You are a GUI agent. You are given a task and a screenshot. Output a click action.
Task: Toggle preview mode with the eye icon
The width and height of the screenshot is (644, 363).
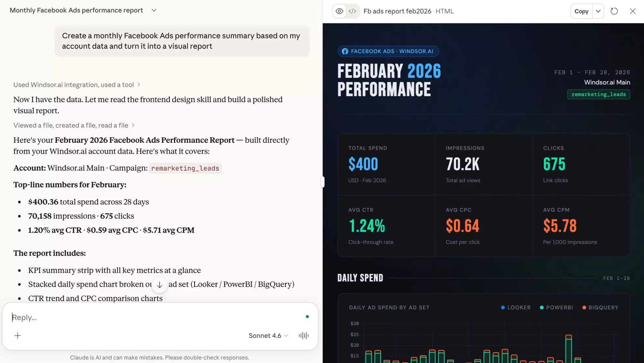click(x=339, y=11)
